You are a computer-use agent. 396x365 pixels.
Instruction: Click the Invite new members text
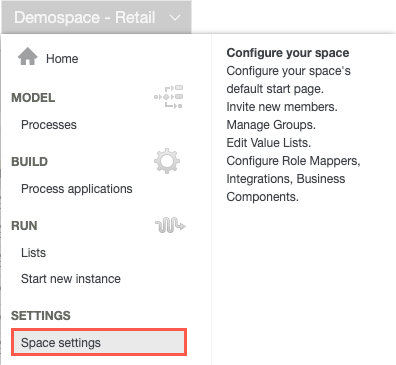click(282, 107)
